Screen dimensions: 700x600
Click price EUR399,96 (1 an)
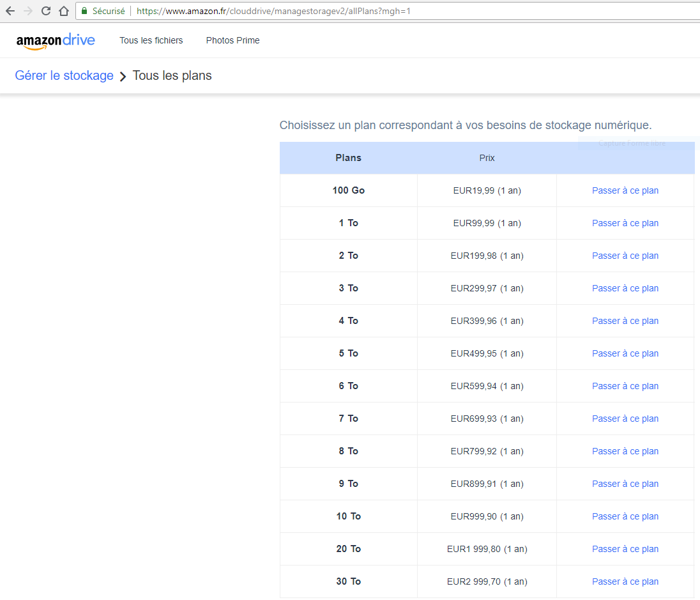[487, 321]
